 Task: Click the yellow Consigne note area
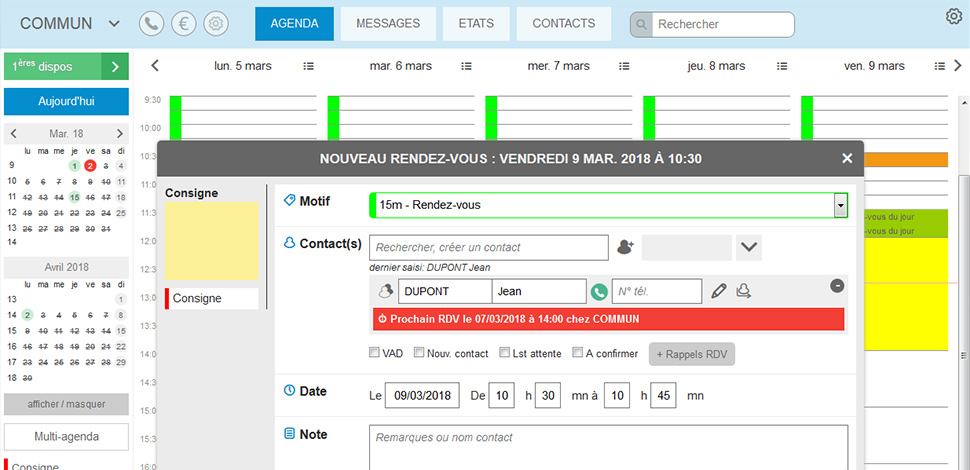pyautogui.click(x=212, y=241)
